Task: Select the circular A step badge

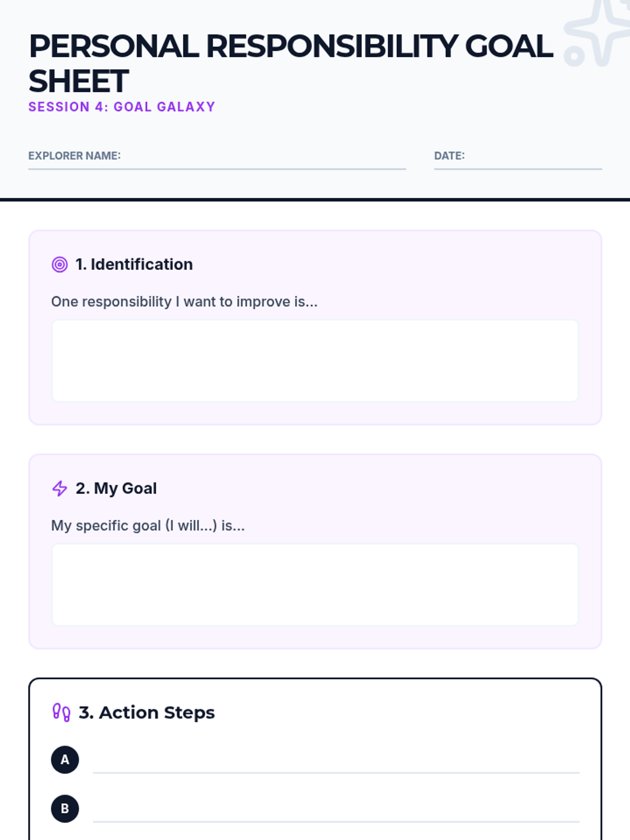Action: (x=65, y=760)
